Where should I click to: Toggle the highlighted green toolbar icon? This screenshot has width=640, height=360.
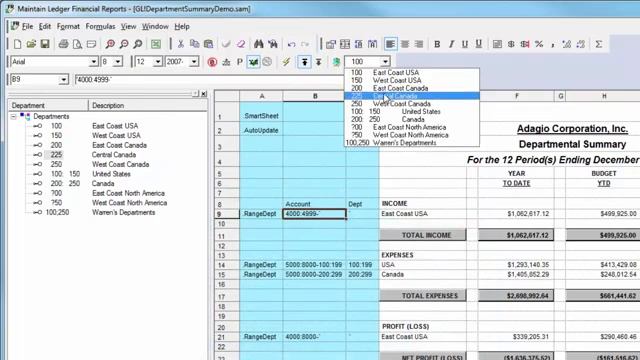(253, 62)
